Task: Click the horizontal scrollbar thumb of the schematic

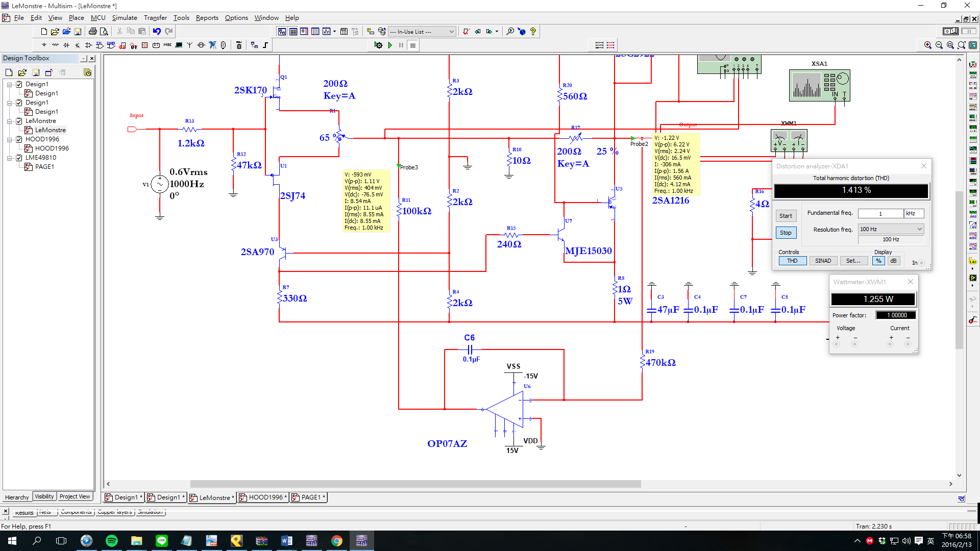Action: click(415, 484)
